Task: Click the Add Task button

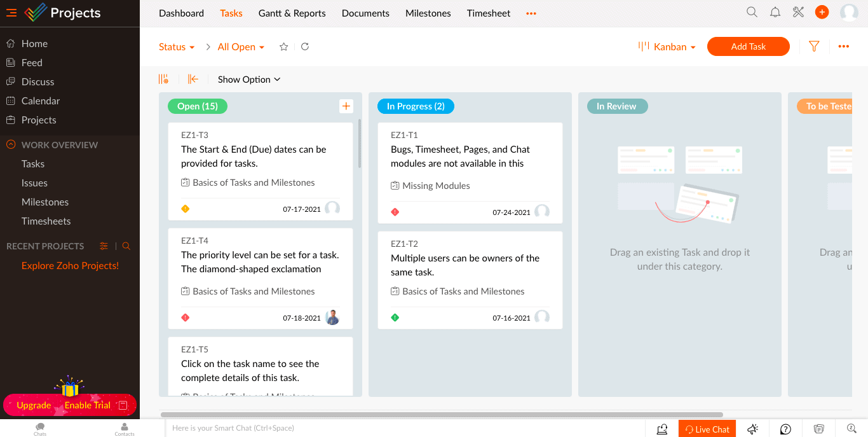Action: coord(749,46)
